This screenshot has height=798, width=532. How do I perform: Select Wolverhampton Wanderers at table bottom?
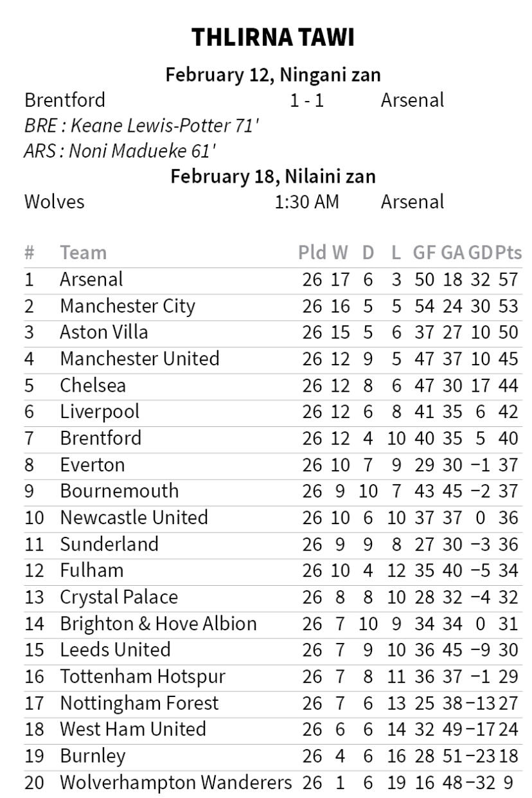(x=175, y=783)
